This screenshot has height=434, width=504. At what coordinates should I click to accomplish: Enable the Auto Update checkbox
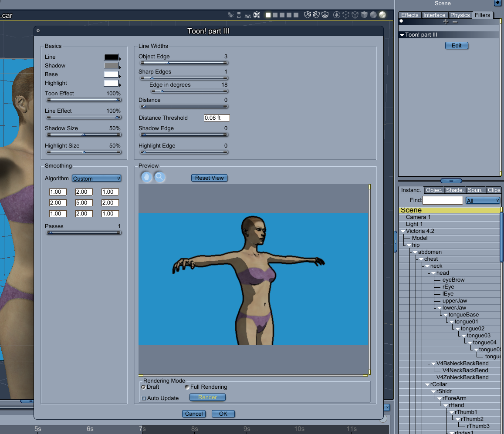pyautogui.click(x=144, y=398)
